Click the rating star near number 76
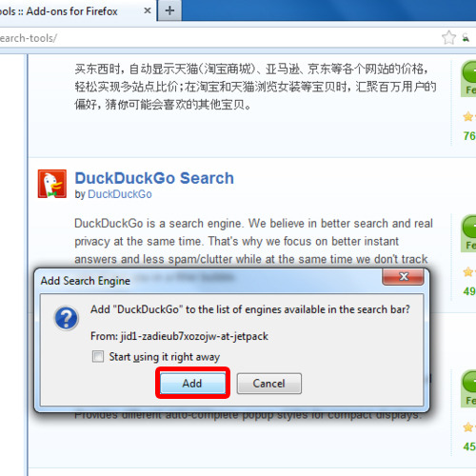 (468, 117)
